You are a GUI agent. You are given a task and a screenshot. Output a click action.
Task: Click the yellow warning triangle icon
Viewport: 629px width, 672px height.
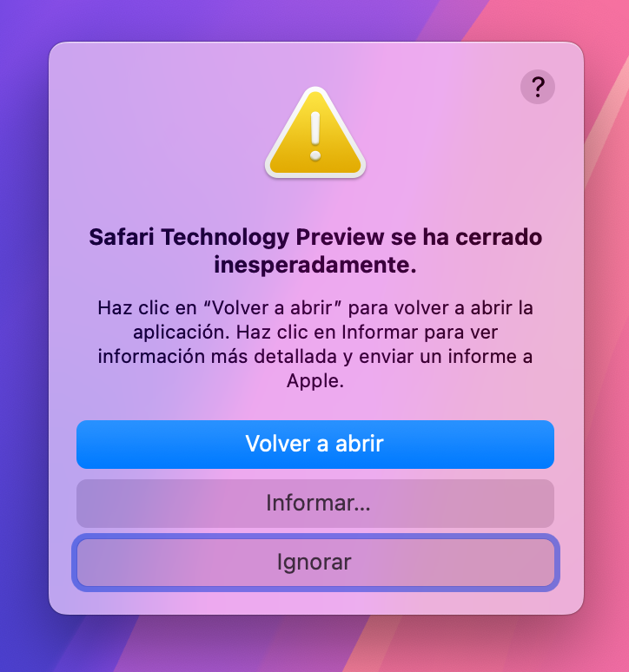coord(315,133)
